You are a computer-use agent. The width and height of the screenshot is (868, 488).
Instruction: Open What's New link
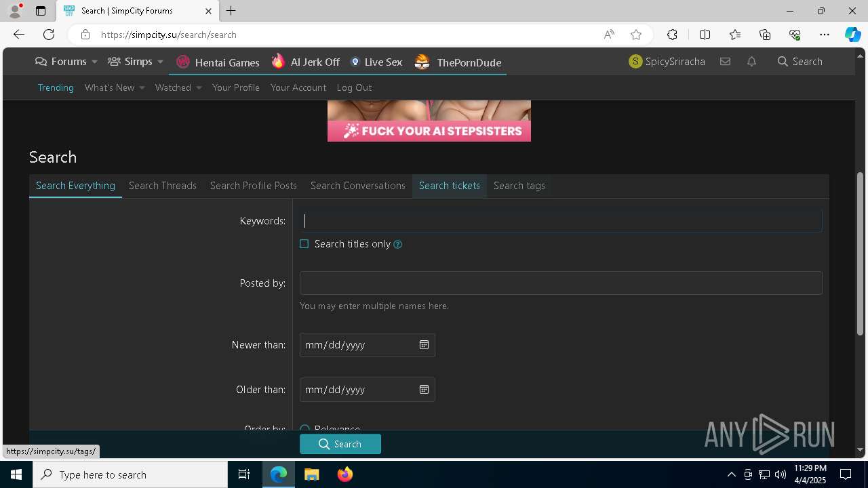pyautogui.click(x=110, y=87)
